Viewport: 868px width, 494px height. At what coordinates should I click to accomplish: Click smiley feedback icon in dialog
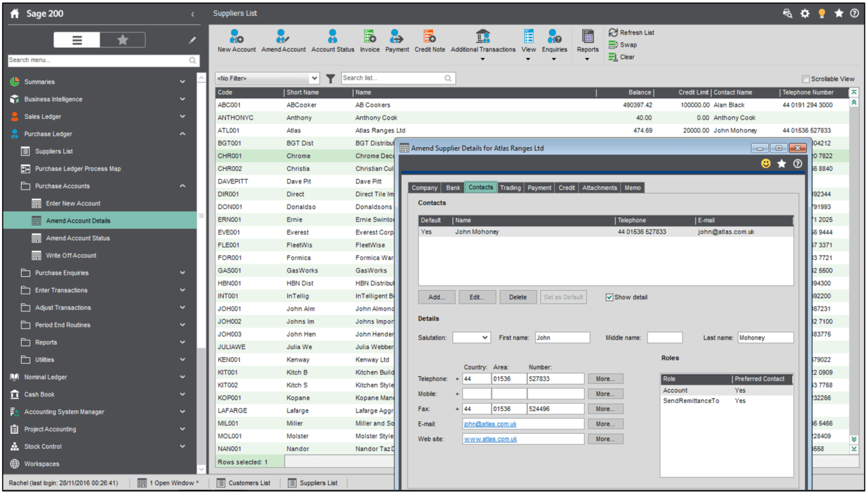[765, 163]
